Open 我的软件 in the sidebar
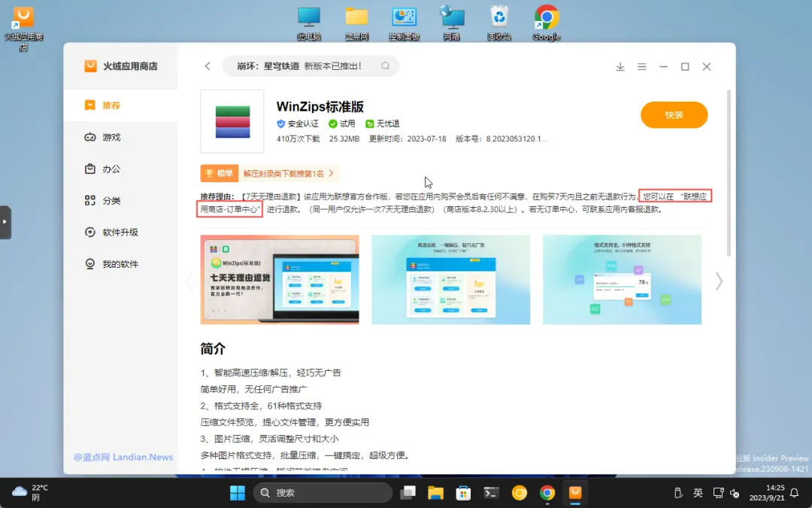 tap(120, 264)
